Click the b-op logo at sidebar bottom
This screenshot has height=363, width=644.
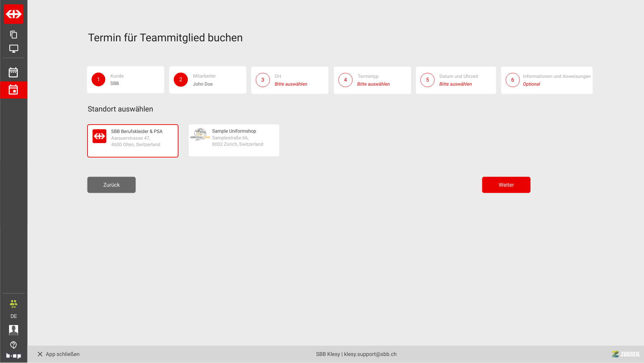(x=13, y=356)
